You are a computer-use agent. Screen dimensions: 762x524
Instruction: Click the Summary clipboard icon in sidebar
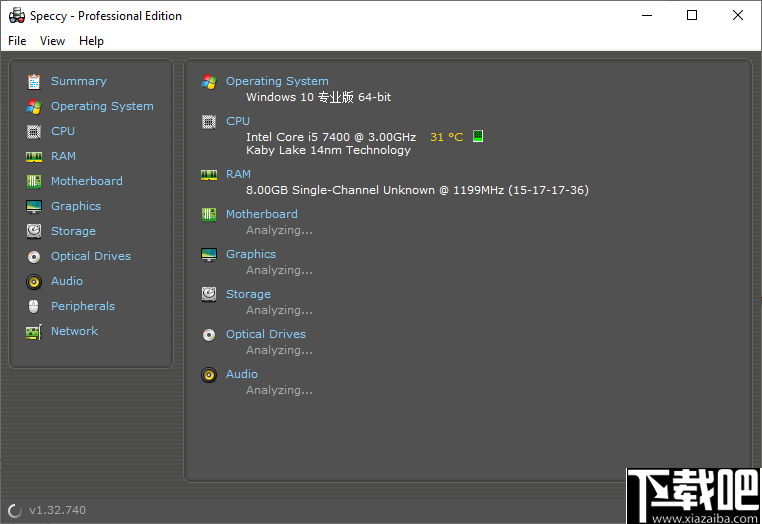pos(34,82)
